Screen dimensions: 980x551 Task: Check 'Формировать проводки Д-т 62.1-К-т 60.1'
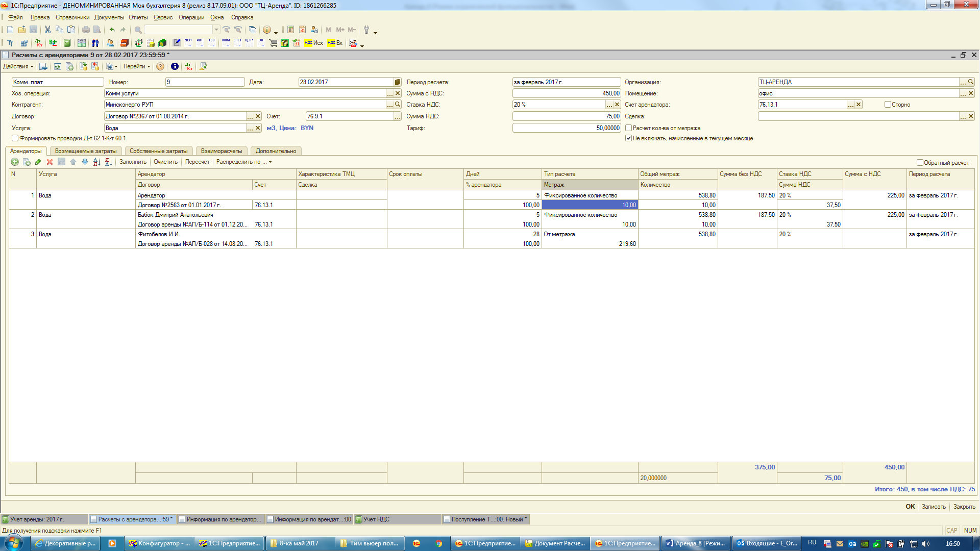tap(15, 138)
